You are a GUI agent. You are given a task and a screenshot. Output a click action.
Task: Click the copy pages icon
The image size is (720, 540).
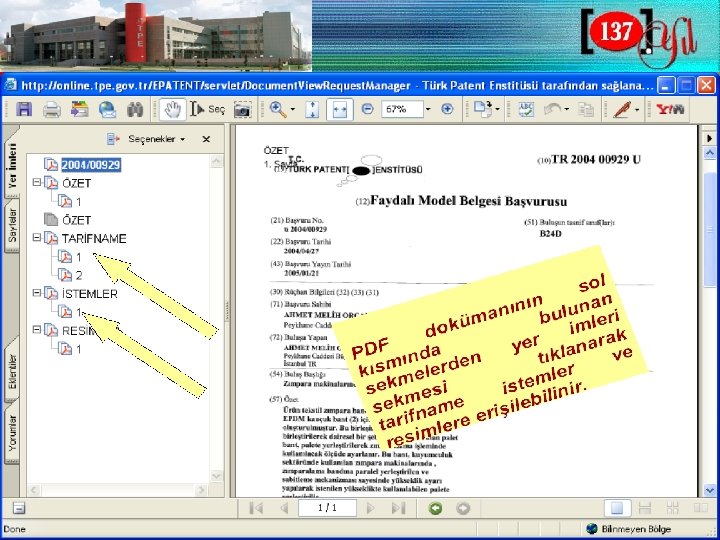pos(586,109)
